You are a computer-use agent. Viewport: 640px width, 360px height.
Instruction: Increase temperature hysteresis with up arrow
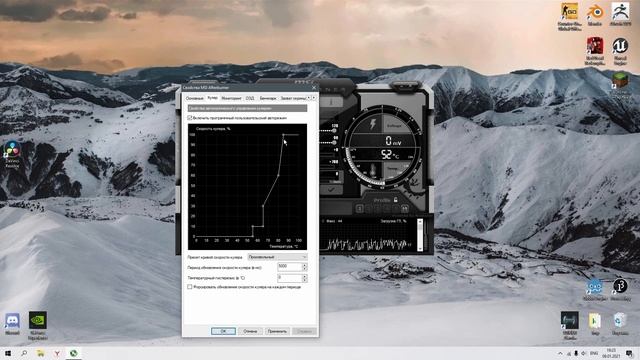304,276
